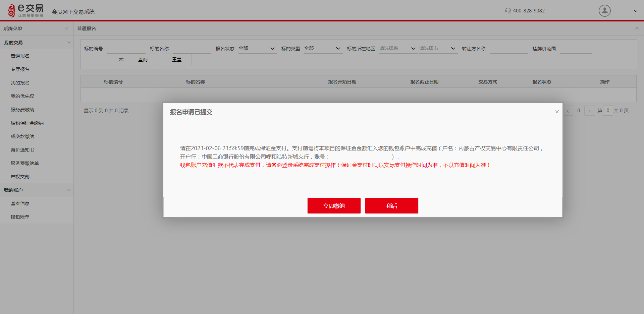Open 我的优先权 in the sidebar

click(22, 96)
